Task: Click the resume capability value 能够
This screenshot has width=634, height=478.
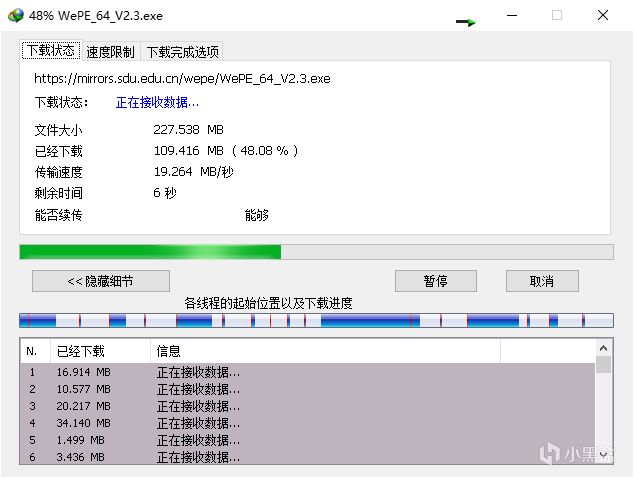Action: [x=256, y=215]
